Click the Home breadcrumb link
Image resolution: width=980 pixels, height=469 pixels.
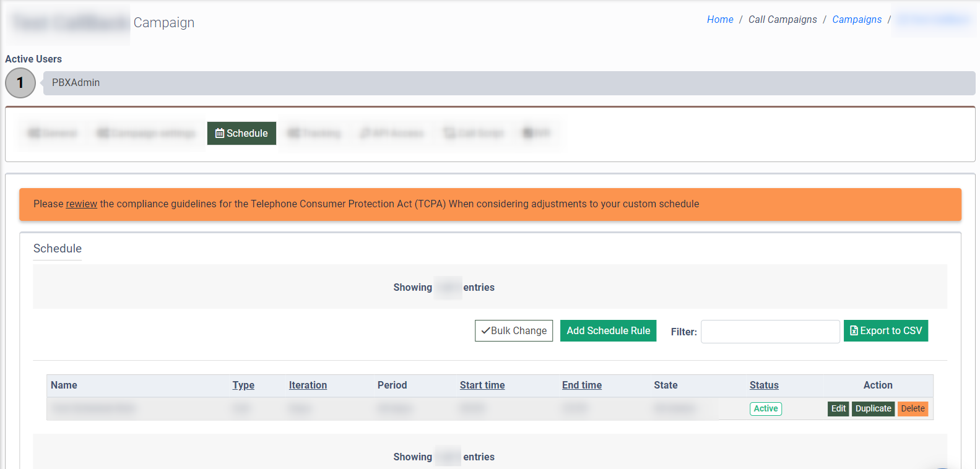point(719,20)
